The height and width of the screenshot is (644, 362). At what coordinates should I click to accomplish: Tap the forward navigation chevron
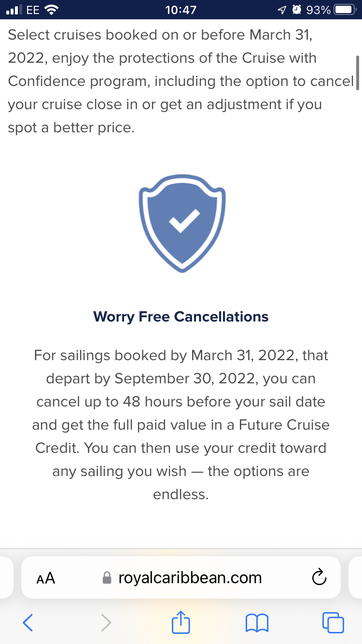106,623
